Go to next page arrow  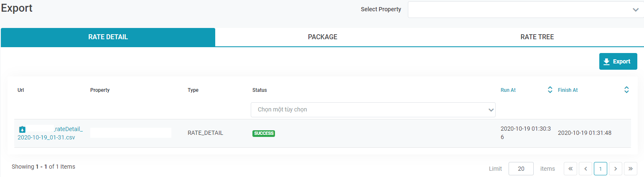click(x=615, y=169)
